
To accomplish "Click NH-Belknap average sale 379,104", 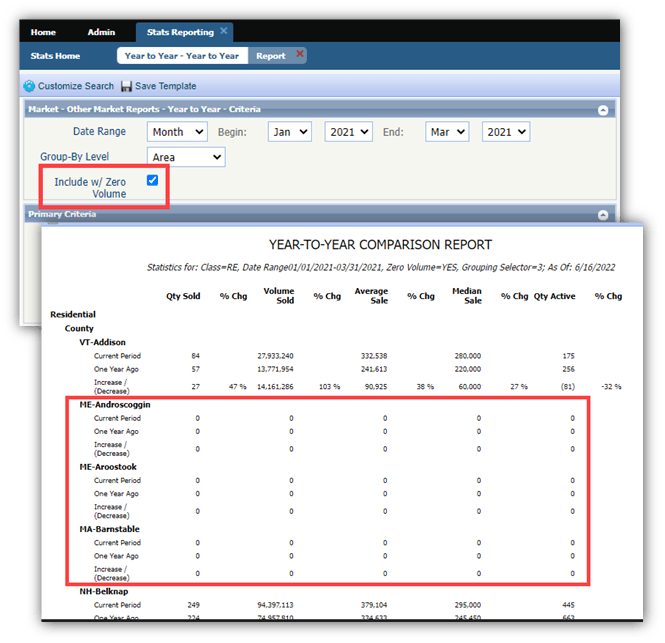I will (x=374, y=605).
